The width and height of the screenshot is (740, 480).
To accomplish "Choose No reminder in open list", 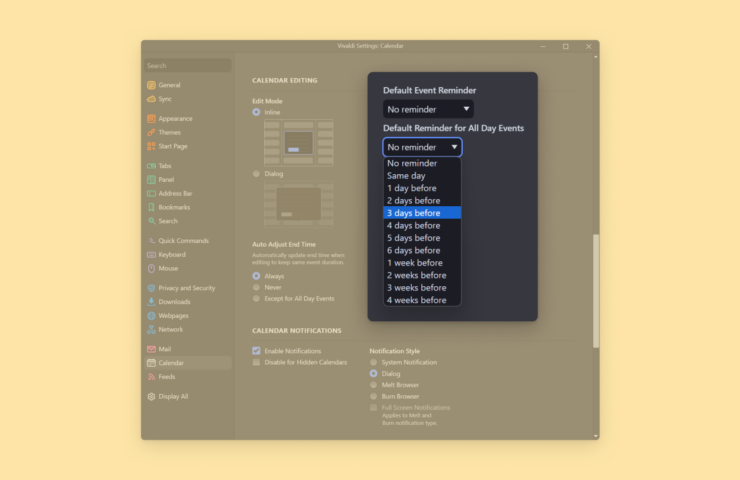I will [422, 163].
